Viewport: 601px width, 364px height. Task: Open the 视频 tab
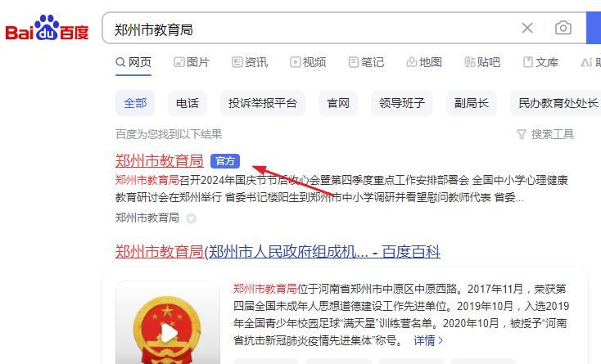[x=308, y=62]
